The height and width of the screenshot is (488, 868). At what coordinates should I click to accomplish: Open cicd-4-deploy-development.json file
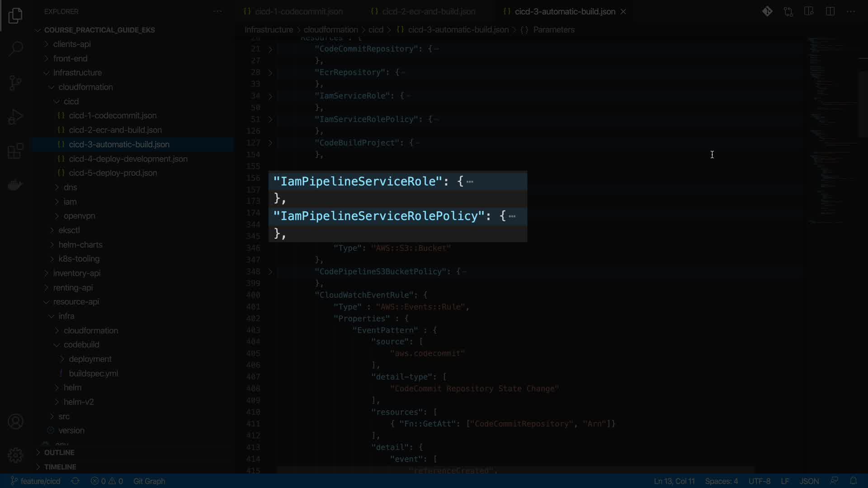tap(128, 159)
